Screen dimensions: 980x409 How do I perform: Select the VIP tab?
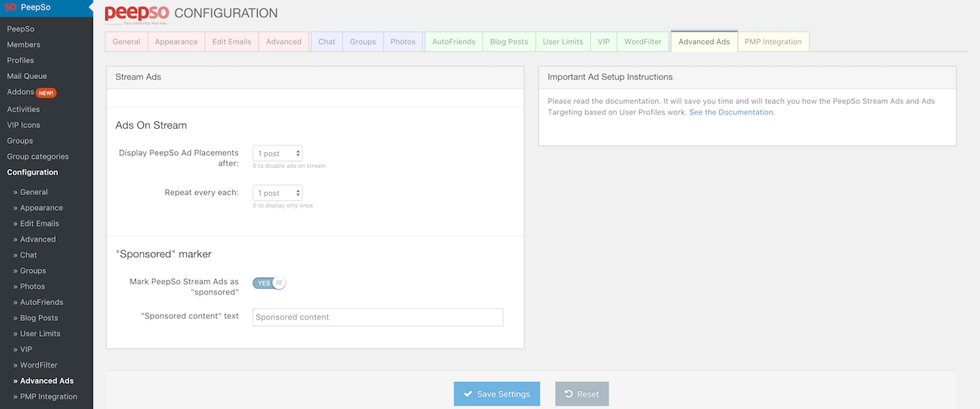tap(604, 41)
